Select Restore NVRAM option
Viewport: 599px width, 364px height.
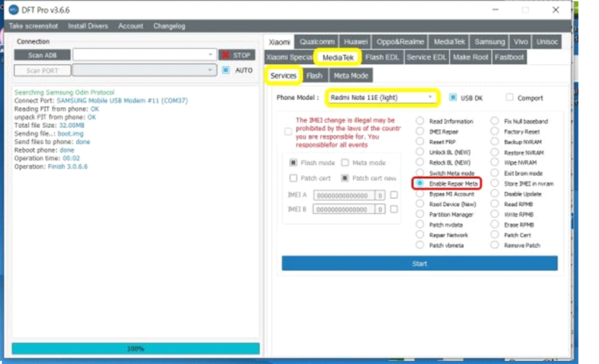click(495, 152)
